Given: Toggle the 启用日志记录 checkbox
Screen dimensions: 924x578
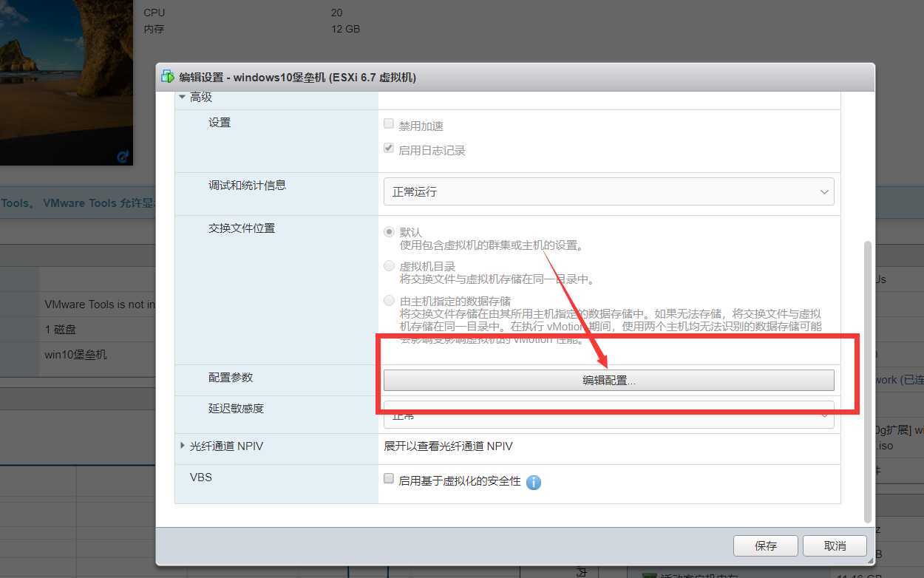Looking at the screenshot, I should 389,149.
